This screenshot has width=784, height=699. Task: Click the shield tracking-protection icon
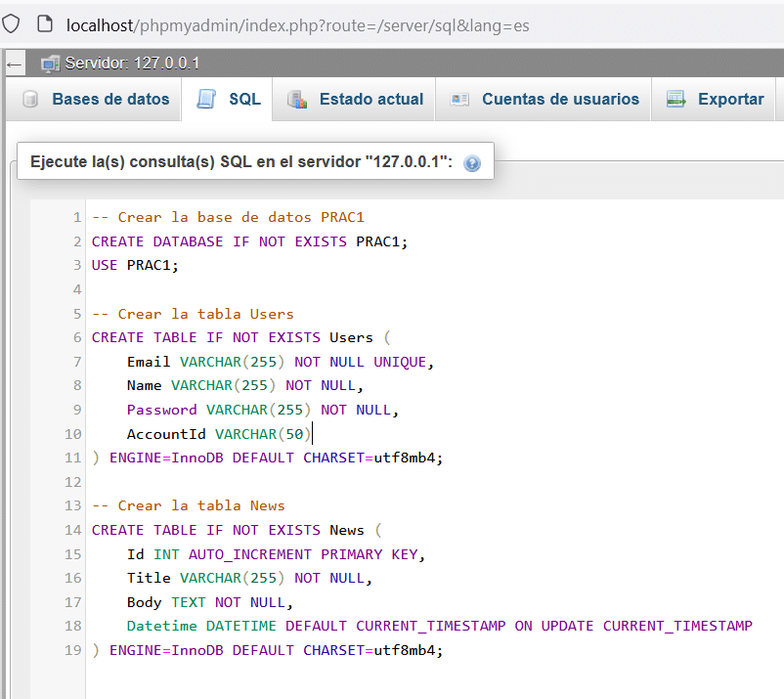(x=11, y=23)
